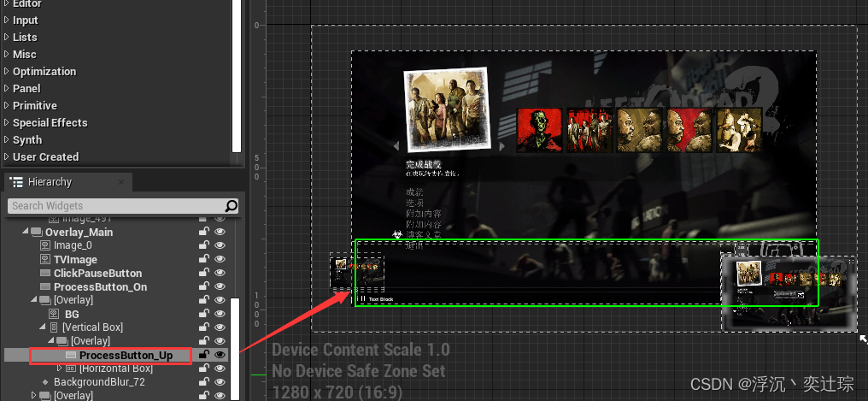This screenshot has height=401, width=868.
Task: Toggle the eye icon for TVImage
Action: point(220,259)
